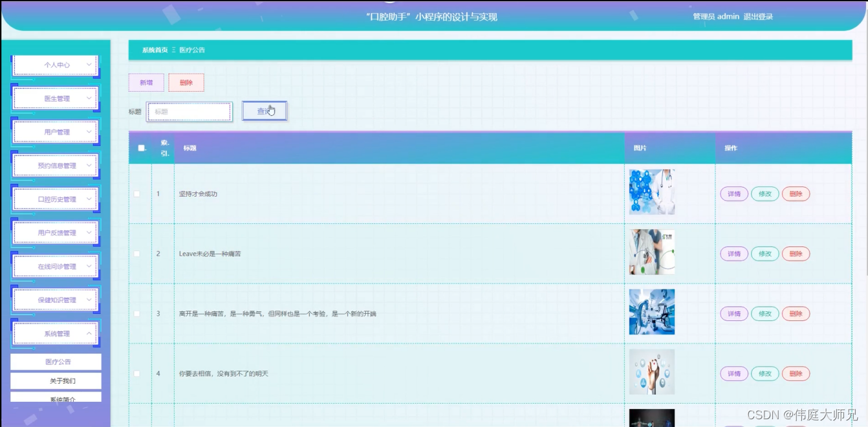Open the thumbnail image of row 1
Image resolution: width=868 pixels, height=427 pixels.
point(652,192)
